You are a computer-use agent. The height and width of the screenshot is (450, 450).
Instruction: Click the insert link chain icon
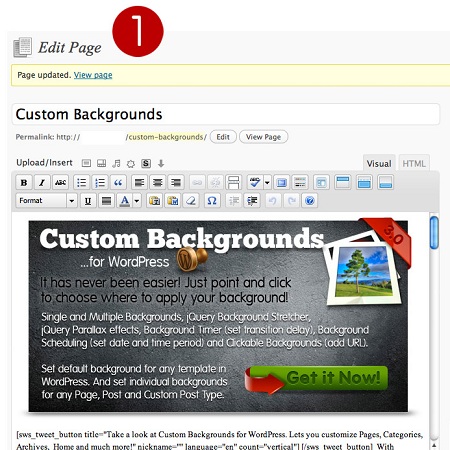click(x=197, y=183)
